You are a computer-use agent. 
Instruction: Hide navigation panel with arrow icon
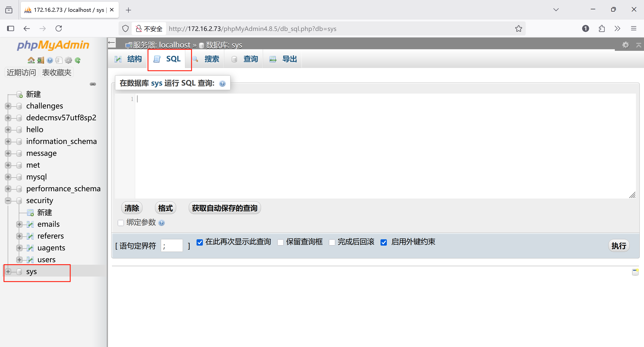pos(112,43)
